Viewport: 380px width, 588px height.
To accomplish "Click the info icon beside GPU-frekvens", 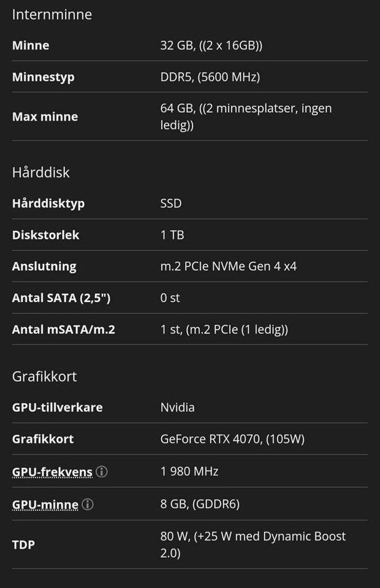I will (102, 472).
